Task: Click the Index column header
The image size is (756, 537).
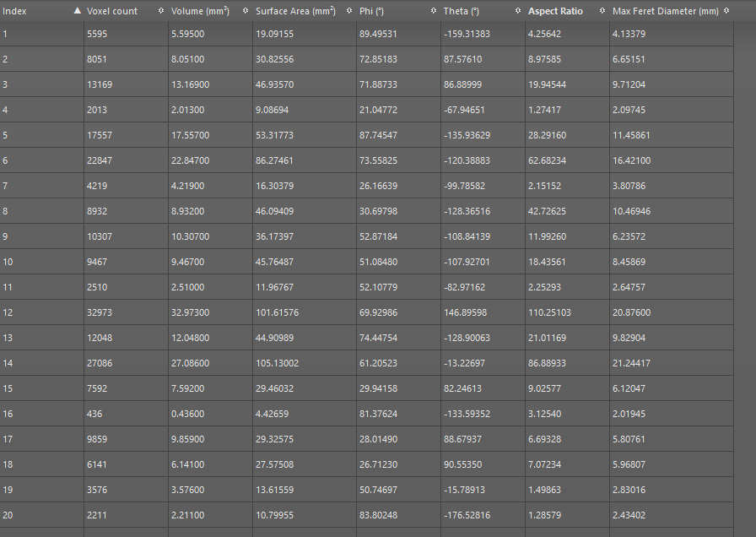Action: 14,11
